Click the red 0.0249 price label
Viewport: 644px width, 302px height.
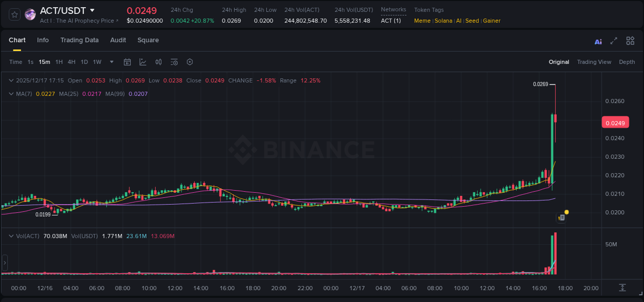(616, 122)
